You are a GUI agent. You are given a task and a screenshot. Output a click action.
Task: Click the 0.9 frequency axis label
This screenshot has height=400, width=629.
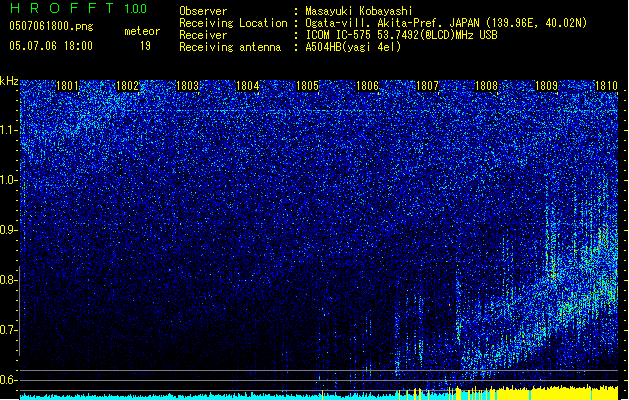tap(9, 230)
